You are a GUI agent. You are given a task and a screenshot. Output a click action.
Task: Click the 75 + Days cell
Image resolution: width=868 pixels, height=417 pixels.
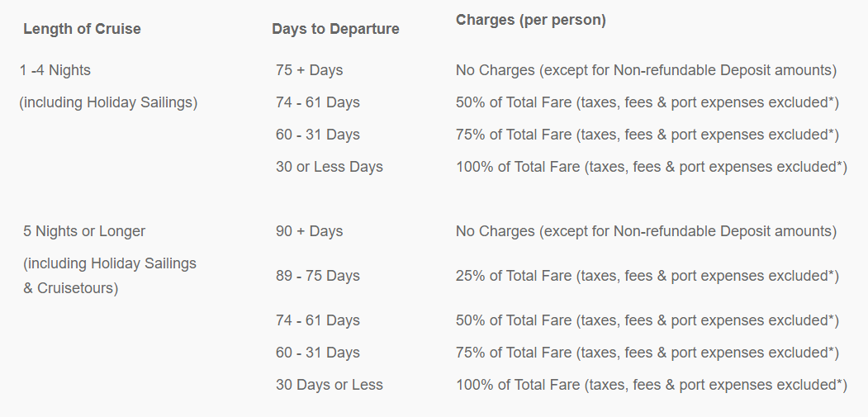pyautogui.click(x=310, y=70)
